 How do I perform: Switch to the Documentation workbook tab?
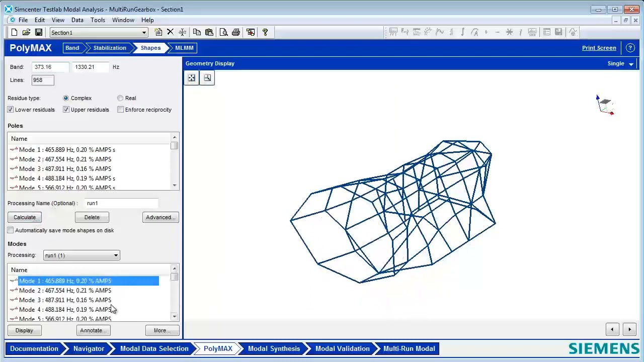click(x=34, y=348)
